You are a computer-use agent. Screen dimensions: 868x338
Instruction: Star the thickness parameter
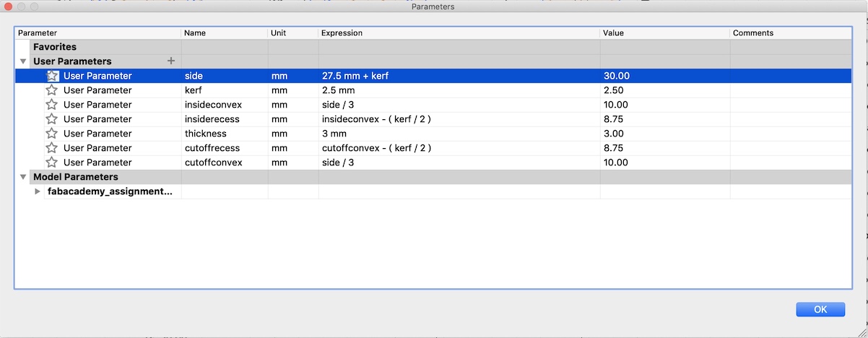52,134
